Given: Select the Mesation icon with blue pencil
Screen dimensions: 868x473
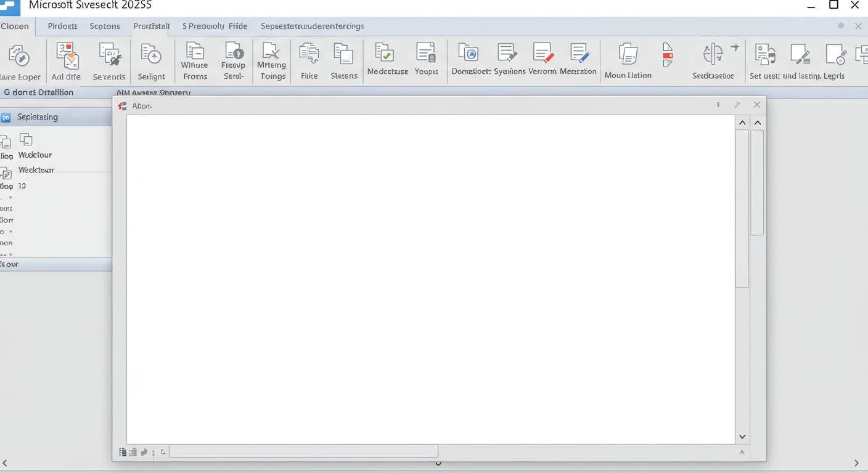Looking at the screenshot, I should pyautogui.click(x=578, y=55).
